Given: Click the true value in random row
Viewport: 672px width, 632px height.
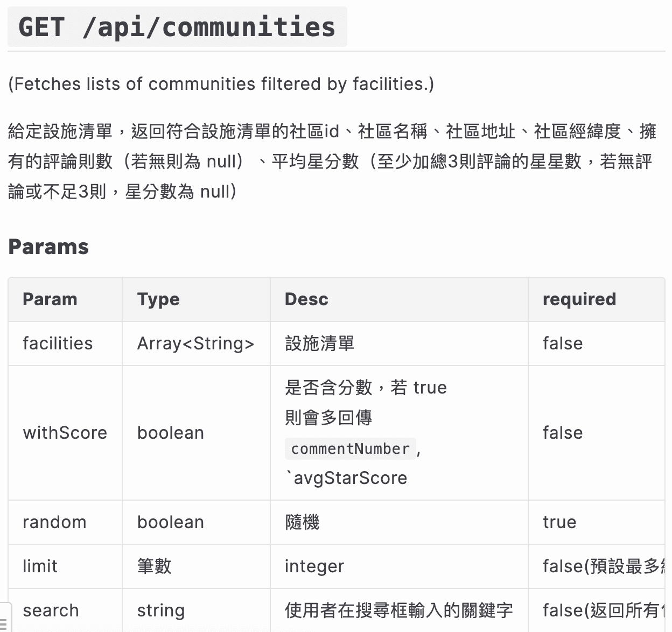Looking at the screenshot, I should coord(559,522).
